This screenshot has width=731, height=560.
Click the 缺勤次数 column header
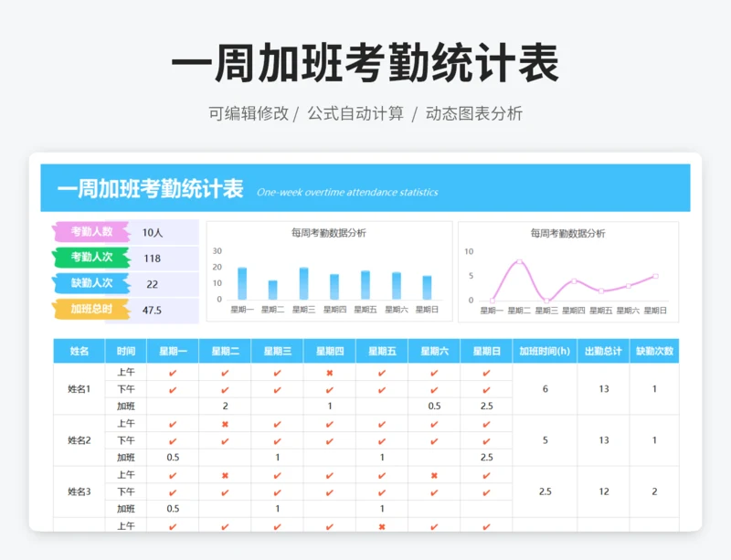(x=654, y=351)
